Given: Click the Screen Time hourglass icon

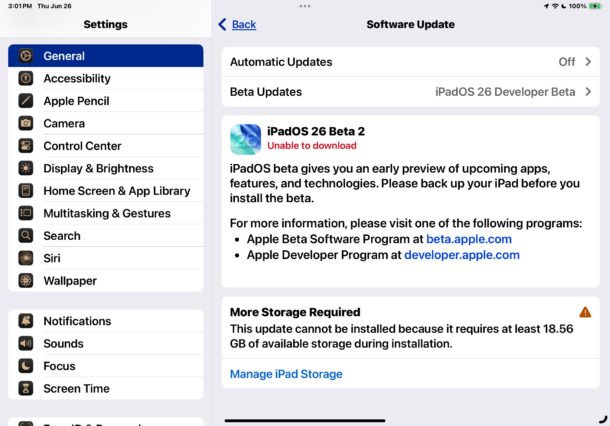Looking at the screenshot, I should pyautogui.click(x=26, y=389).
